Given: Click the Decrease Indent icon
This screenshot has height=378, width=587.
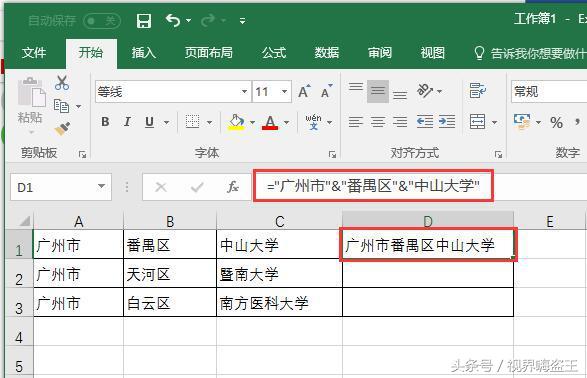Looking at the screenshot, I should 425,122.
